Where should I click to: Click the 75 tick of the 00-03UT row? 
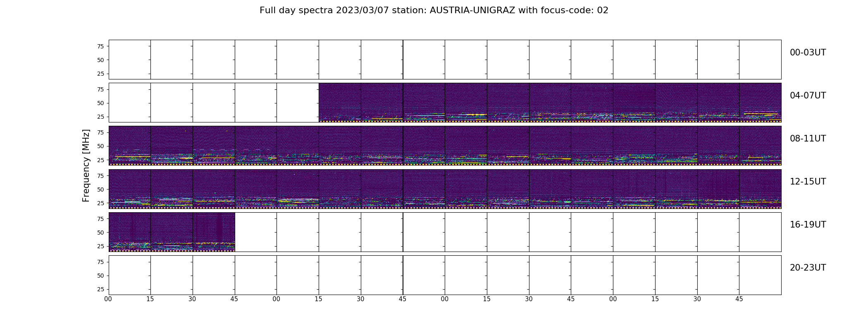coord(100,46)
